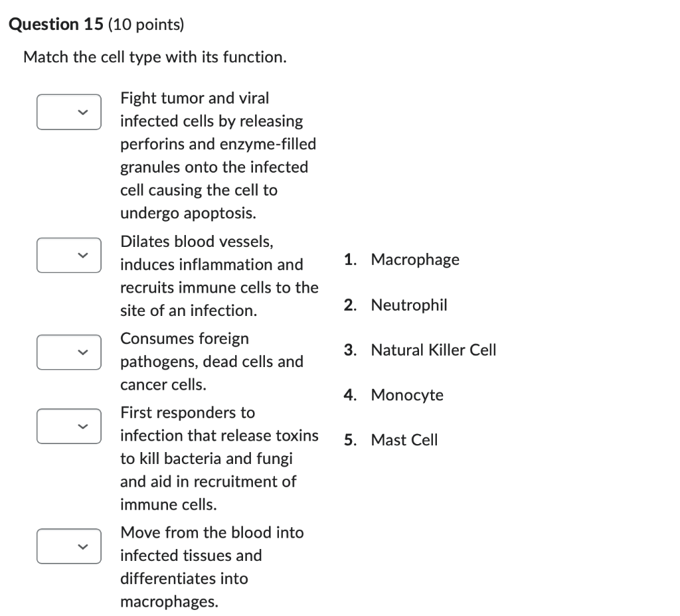
Task: Open the dropdown for first responders to infection
Action: click(x=68, y=425)
